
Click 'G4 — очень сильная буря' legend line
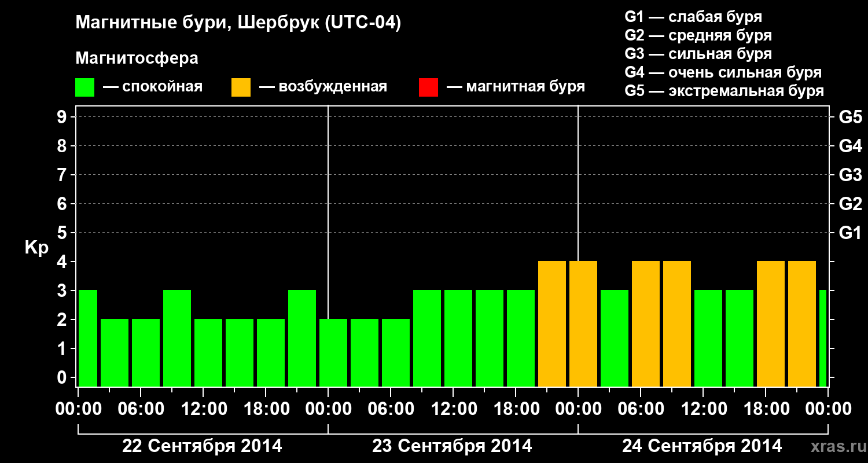[x=723, y=72]
